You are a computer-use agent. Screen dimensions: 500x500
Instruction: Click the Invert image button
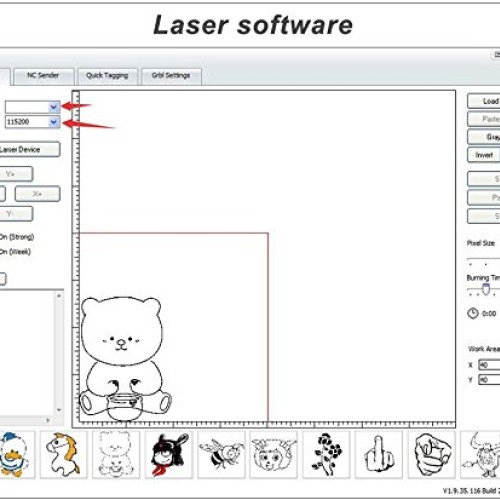coord(484,155)
